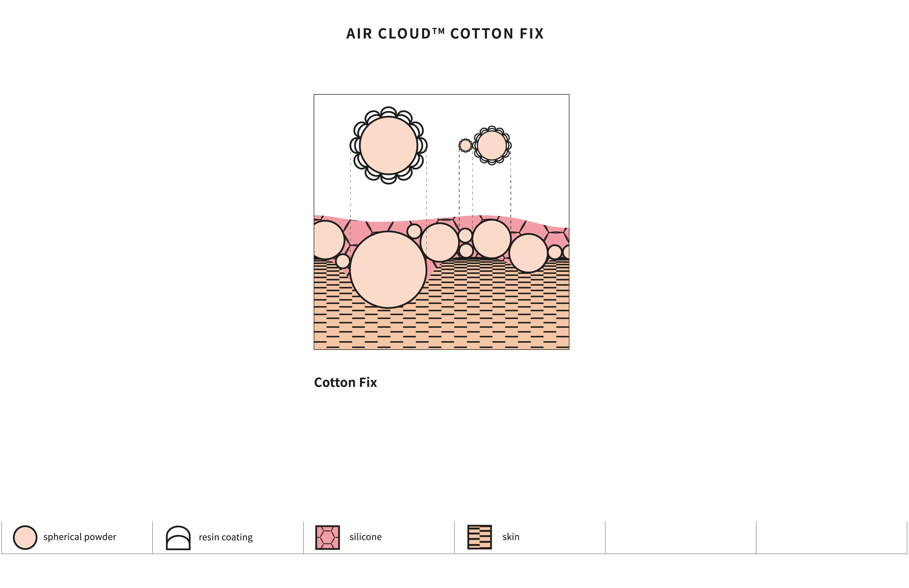Click the resin coating arch icon

click(178, 538)
